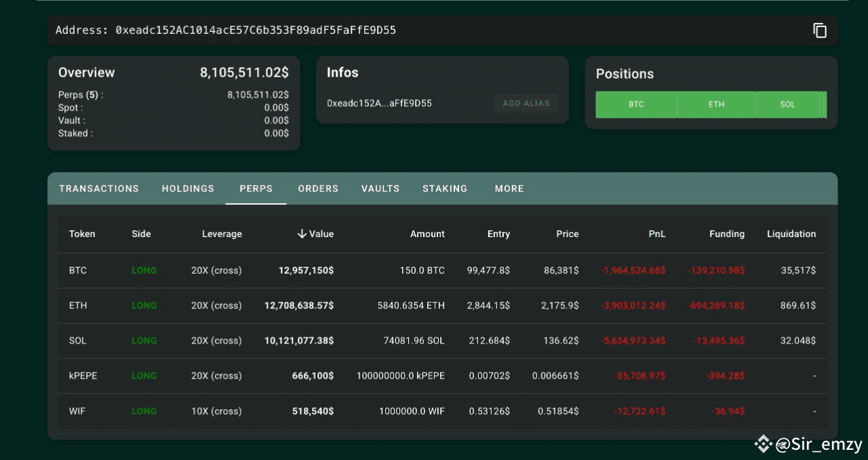Viewport: 868px width, 460px height.
Task: Click the Binance logo watermark
Action: (764, 444)
